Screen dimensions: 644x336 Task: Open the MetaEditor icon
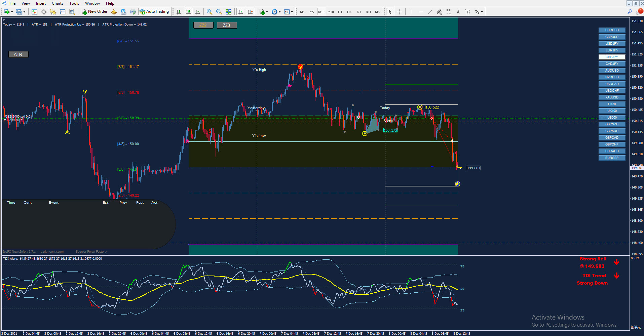[x=114, y=12]
